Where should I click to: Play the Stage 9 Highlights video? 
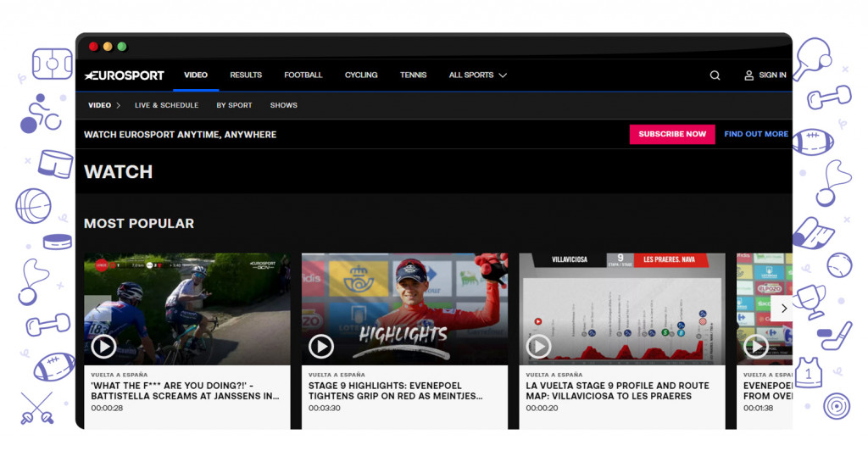320,346
